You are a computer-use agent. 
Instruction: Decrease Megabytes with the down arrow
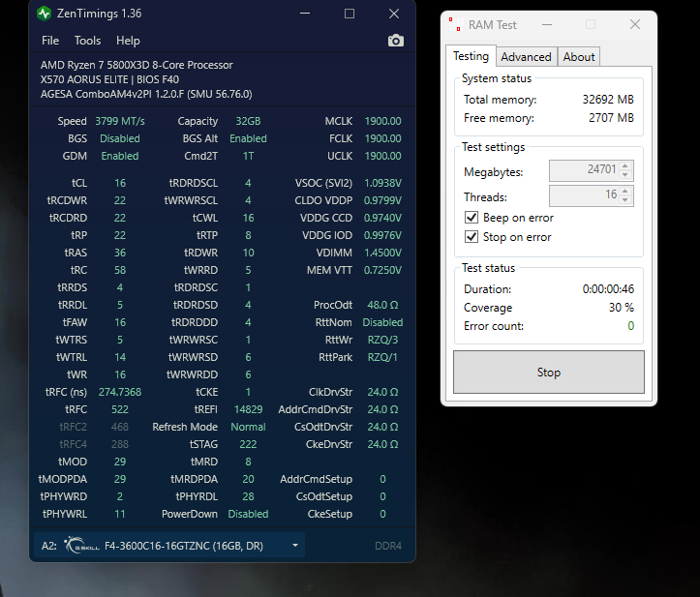coord(625,175)
